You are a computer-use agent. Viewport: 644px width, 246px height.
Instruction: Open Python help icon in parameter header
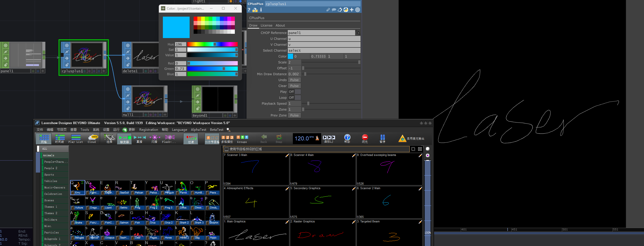[x=255, y=10]
